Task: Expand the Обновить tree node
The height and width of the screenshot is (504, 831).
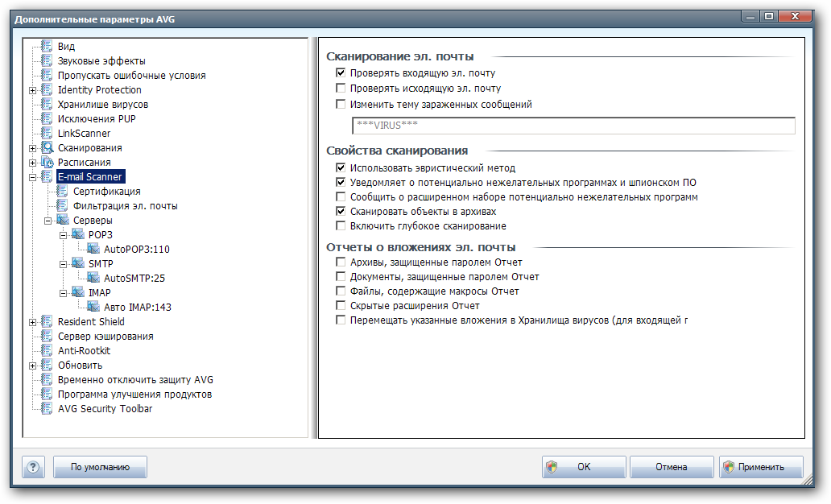Action: pos(33,366)
